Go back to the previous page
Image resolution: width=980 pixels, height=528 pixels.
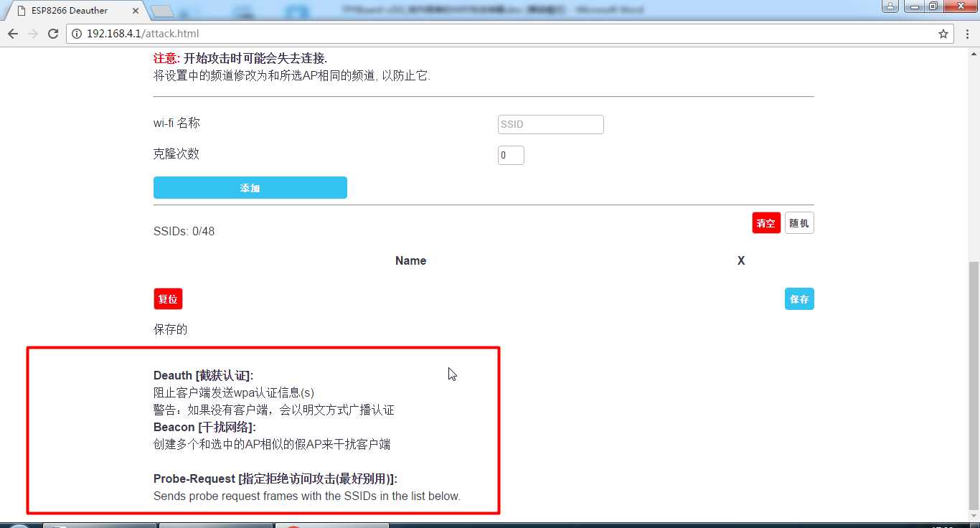(x=13, y=34)
